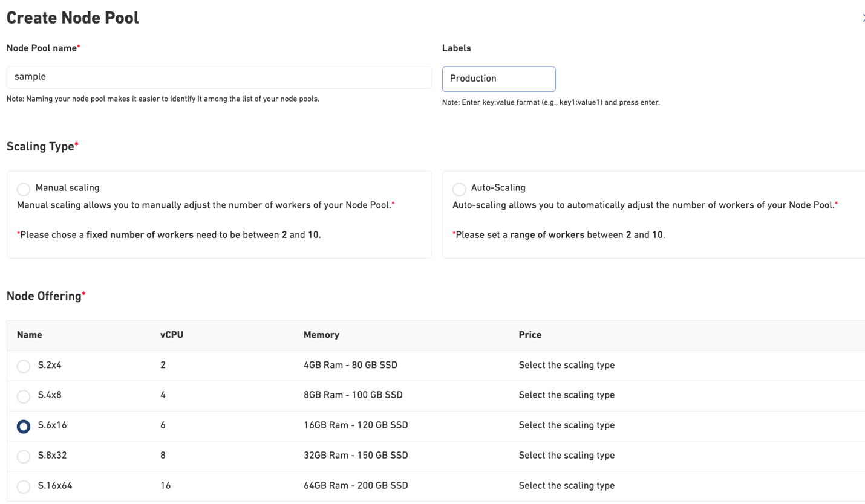Viewport: 865px width, 504px height.
Task: Click the 64GB Ram - 200 GB SSD cell
Action: point(356,485)
